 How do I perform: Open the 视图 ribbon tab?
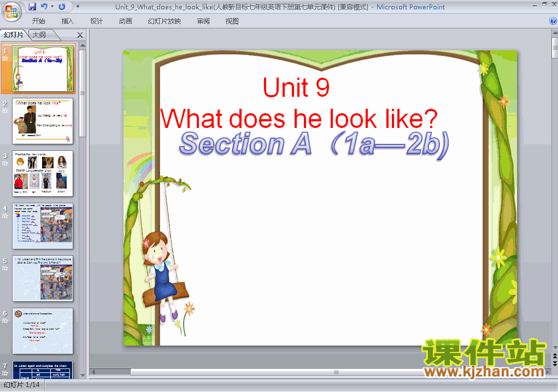click(x=232, y=21)
